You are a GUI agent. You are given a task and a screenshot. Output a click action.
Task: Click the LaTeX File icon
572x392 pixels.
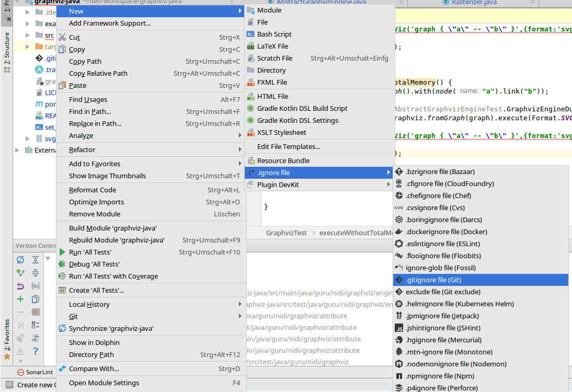point(250,47)
